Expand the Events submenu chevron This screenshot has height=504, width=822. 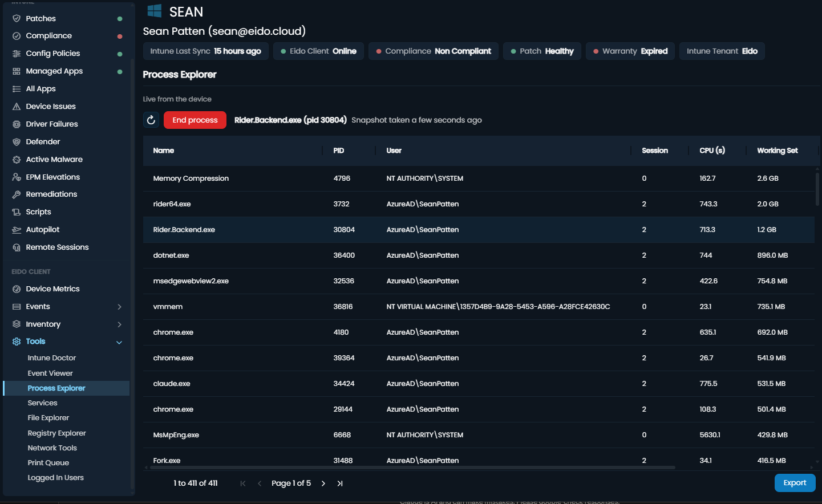point(119,307)
